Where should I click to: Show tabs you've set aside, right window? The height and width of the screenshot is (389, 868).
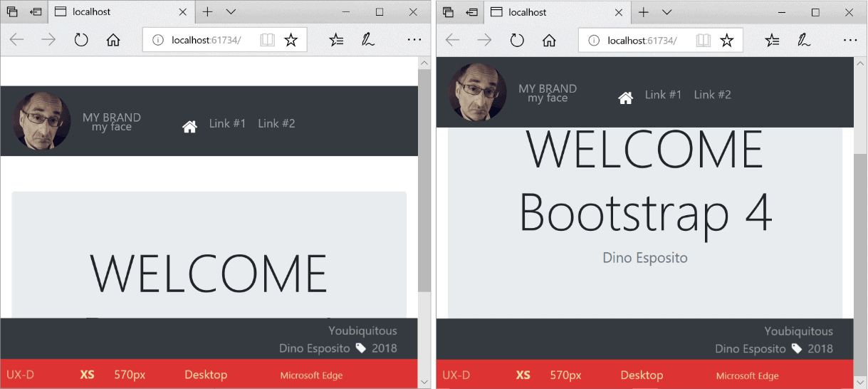(x=448, y=12)
